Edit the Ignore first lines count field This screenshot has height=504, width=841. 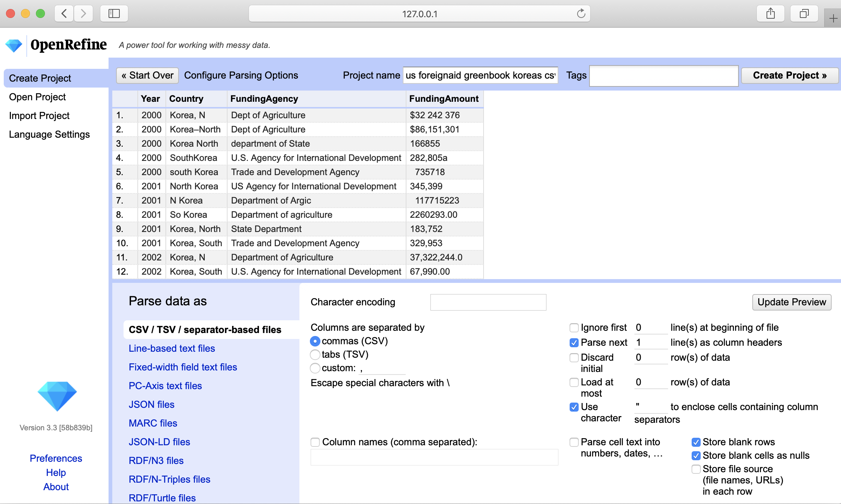point(651,328)
